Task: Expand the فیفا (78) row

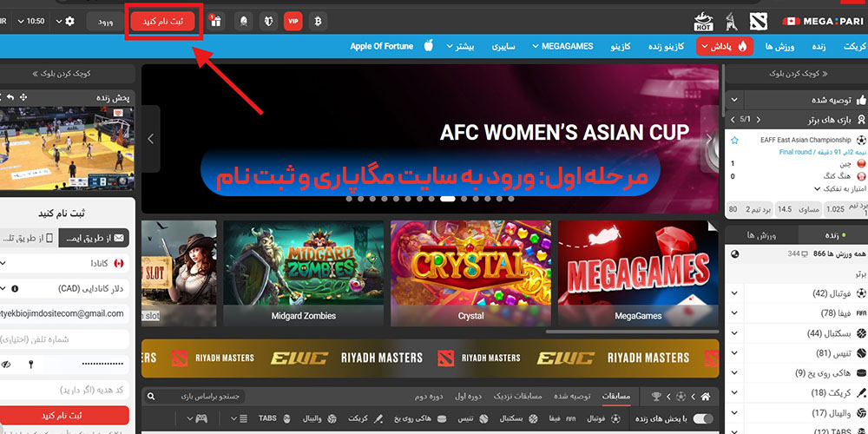Action: point(734,313)
